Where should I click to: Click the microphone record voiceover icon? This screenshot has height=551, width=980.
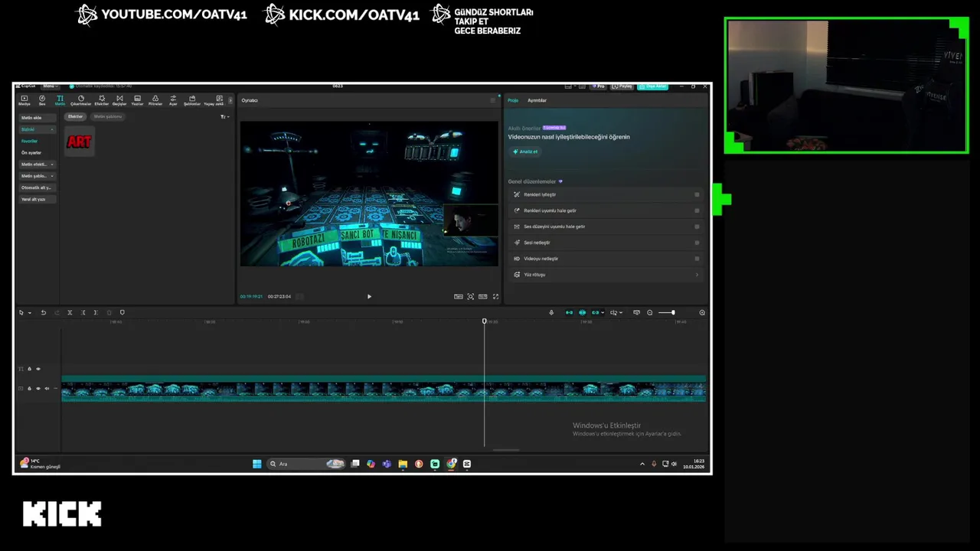(551, 312)
